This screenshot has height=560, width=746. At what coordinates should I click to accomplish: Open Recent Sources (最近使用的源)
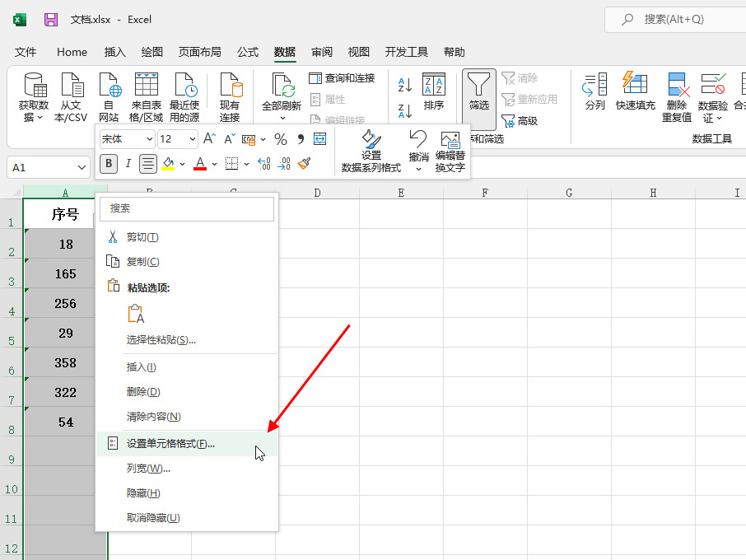[x=184, y=97]
